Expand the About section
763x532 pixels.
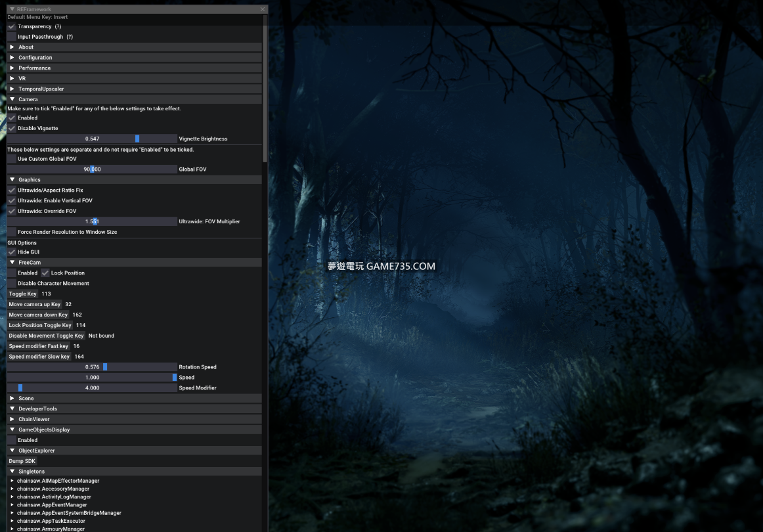[26, 47]
